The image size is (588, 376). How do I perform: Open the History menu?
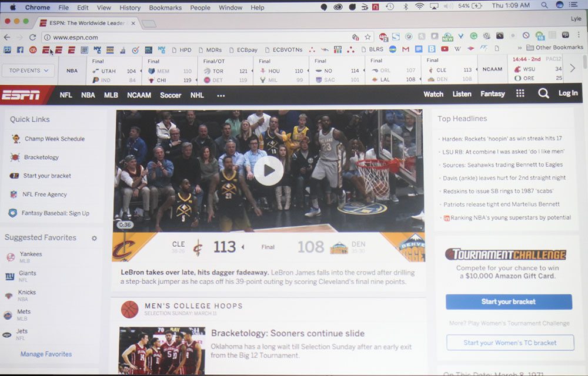point(130,8)
